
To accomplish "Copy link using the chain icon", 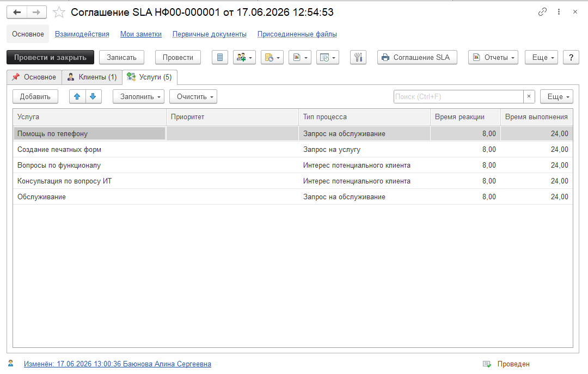I will [x=542, y=12].
